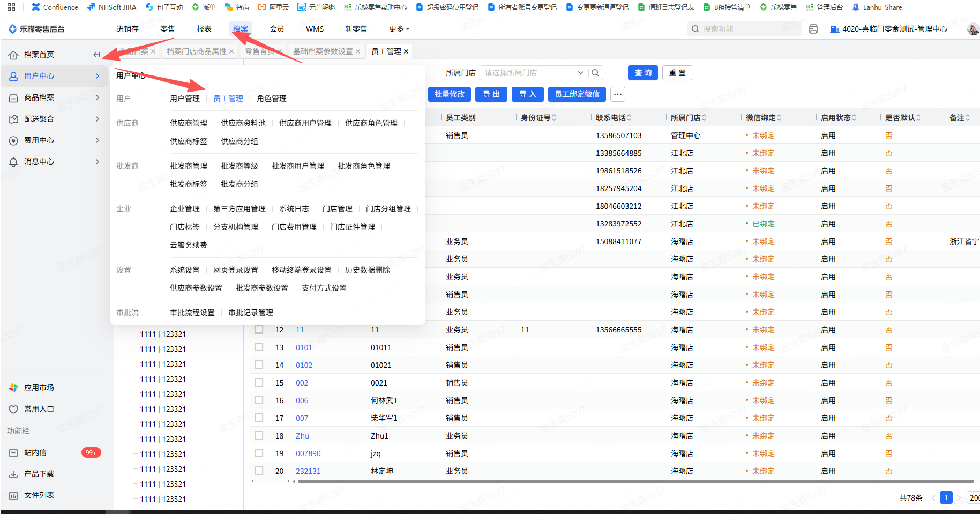Expand 消息中心 in the sidebar
Viewport: 980px width, 514px height.
point(54,162)
